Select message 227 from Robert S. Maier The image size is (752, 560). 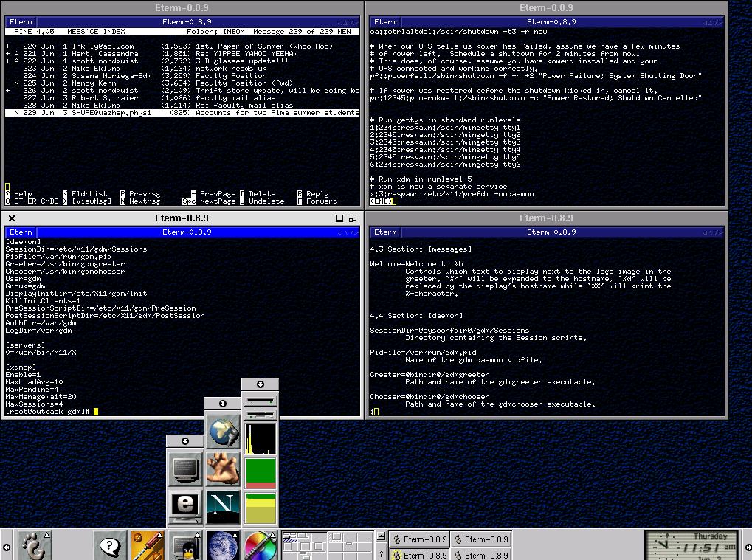pos(182,98)
